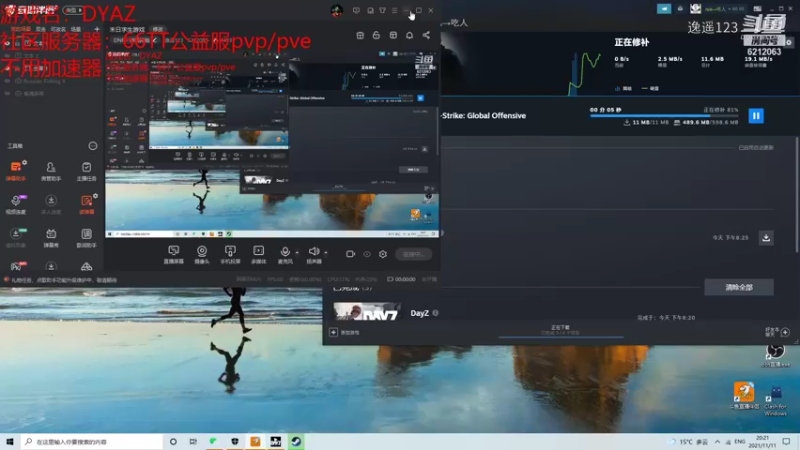Toggle visibility of source below Russian Fishing 4
Image resolution: width=800 pixels, height=450 pixels.
tap(7, 93)
